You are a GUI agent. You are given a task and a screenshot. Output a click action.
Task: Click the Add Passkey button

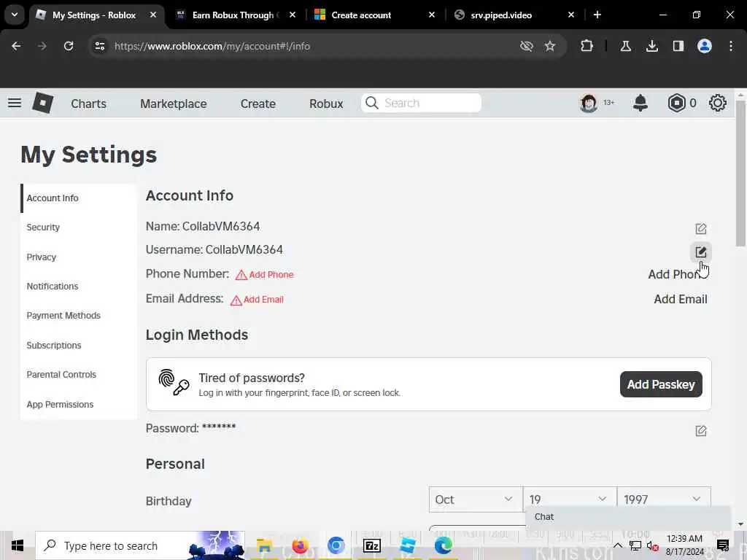661,384
